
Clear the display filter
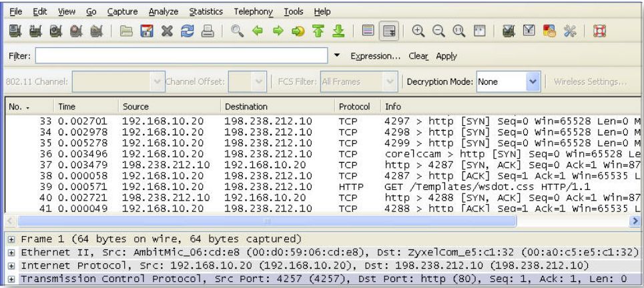[x=418, y=56]
